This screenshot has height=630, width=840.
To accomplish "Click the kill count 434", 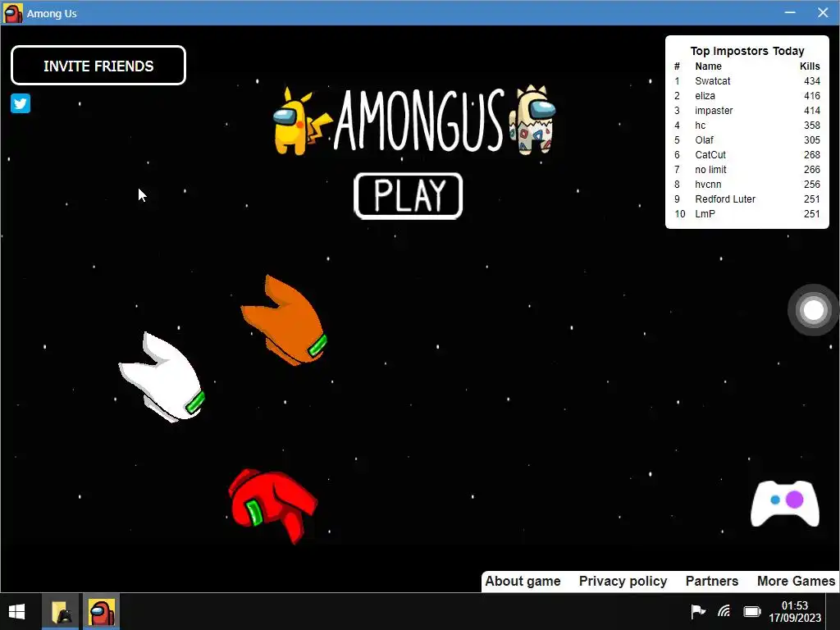I will click(812, 81).
